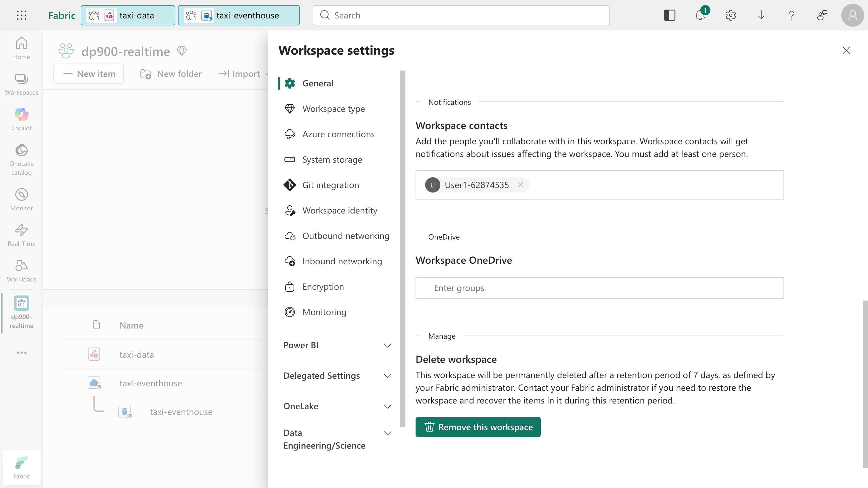868x488 pixels.
Task: Click the Fabric logo text
Action: [62, 15]
